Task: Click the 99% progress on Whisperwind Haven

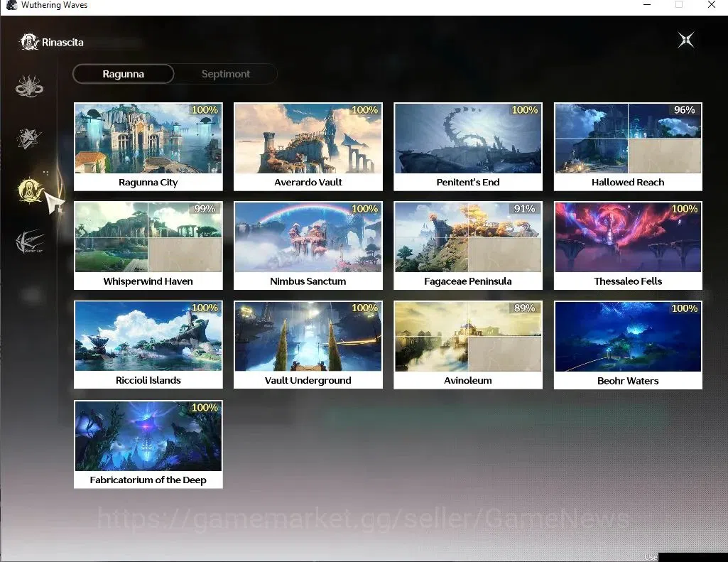Action: pyautogui.click(x=205, y=209)
